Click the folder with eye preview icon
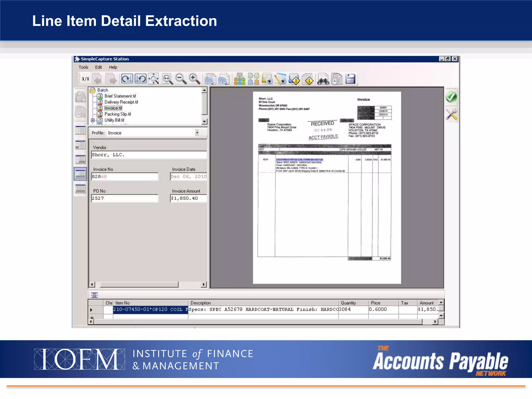This screenshot has width=532, height=399. coord(267,79)
